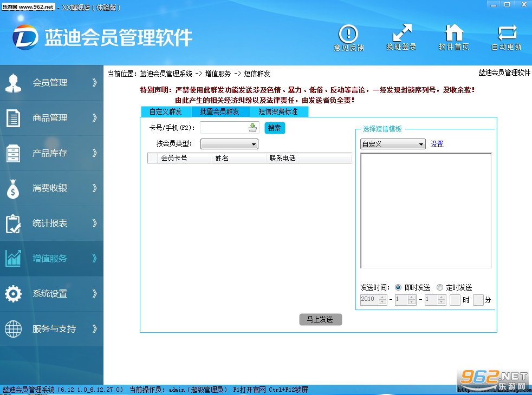Increase the year 2010 stepper

point(382,297)
